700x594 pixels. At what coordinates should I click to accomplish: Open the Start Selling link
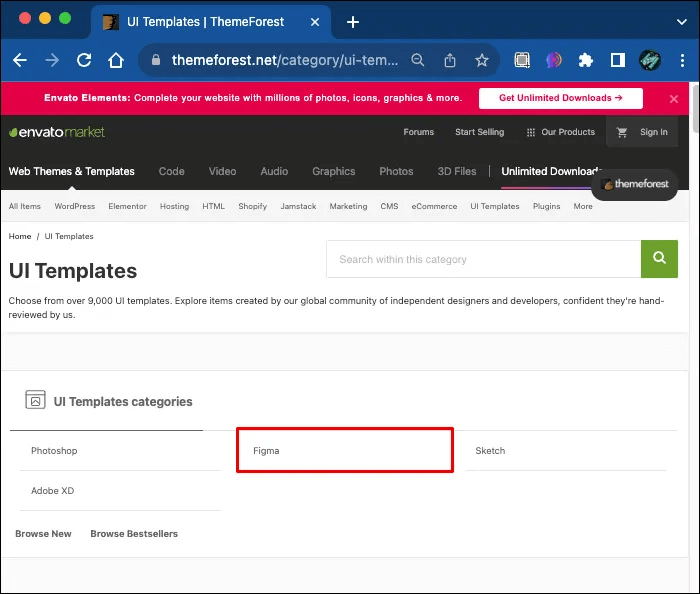click(x=479, y=132)
